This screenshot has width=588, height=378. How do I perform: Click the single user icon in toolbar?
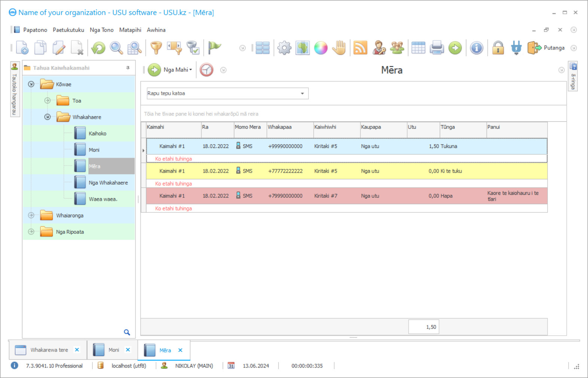[x=379, y=48]
